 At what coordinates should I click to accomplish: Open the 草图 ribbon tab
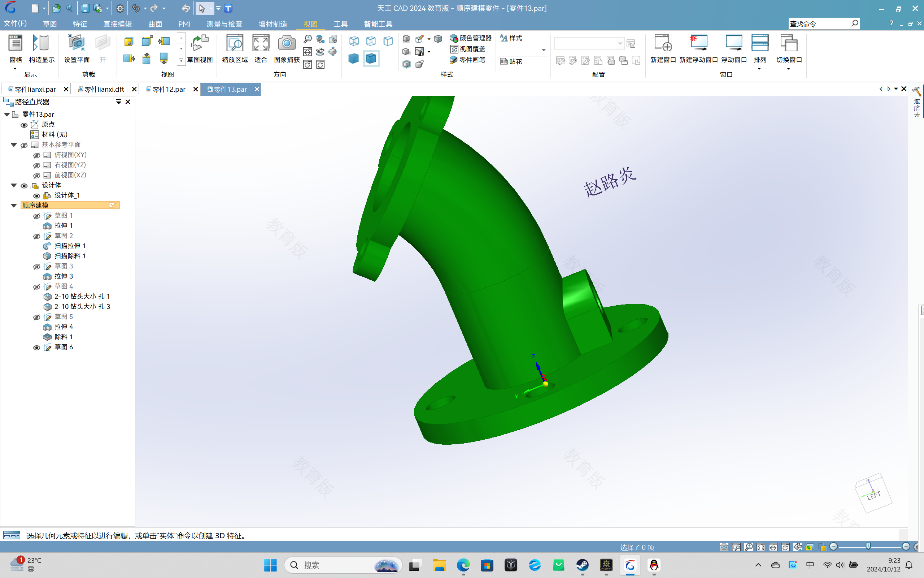pyautogui.click(x=50, y=24)
